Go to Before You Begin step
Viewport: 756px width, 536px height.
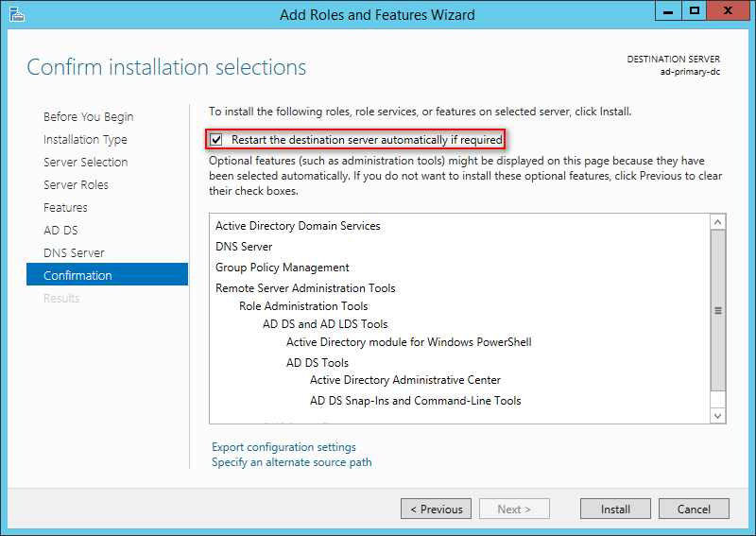click(x=88, y=117)
